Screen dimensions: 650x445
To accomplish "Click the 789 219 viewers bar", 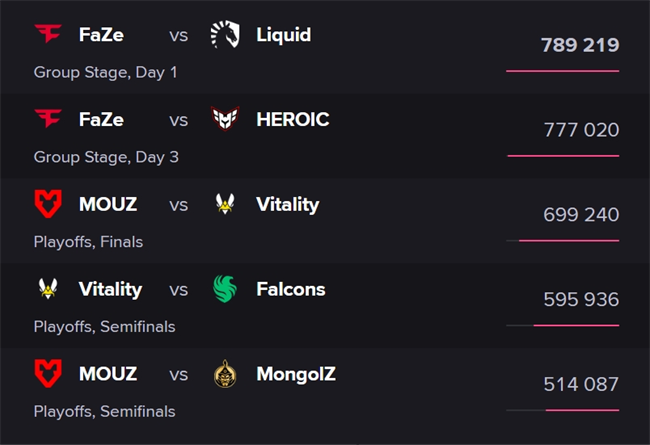I will pos(563,71).
